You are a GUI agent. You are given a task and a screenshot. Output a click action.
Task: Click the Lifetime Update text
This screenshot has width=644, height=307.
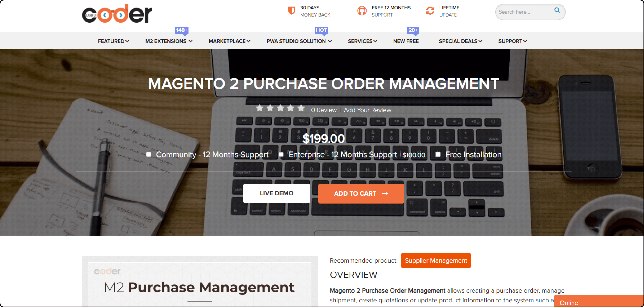pos(449,11)
